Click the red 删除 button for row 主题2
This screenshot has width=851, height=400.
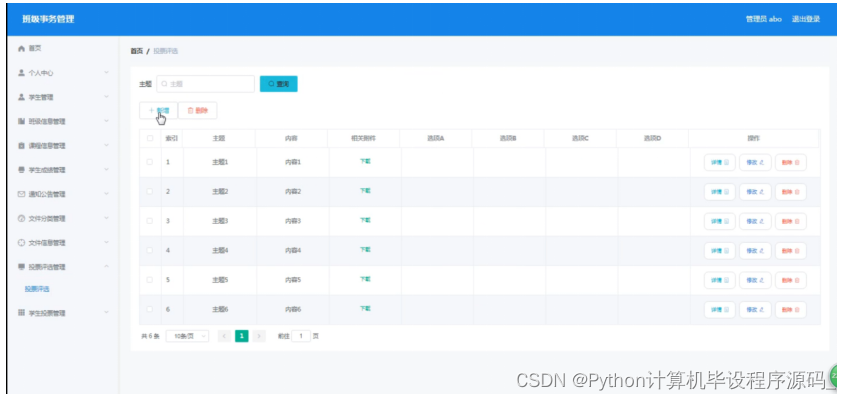click(x=790, y=192)
